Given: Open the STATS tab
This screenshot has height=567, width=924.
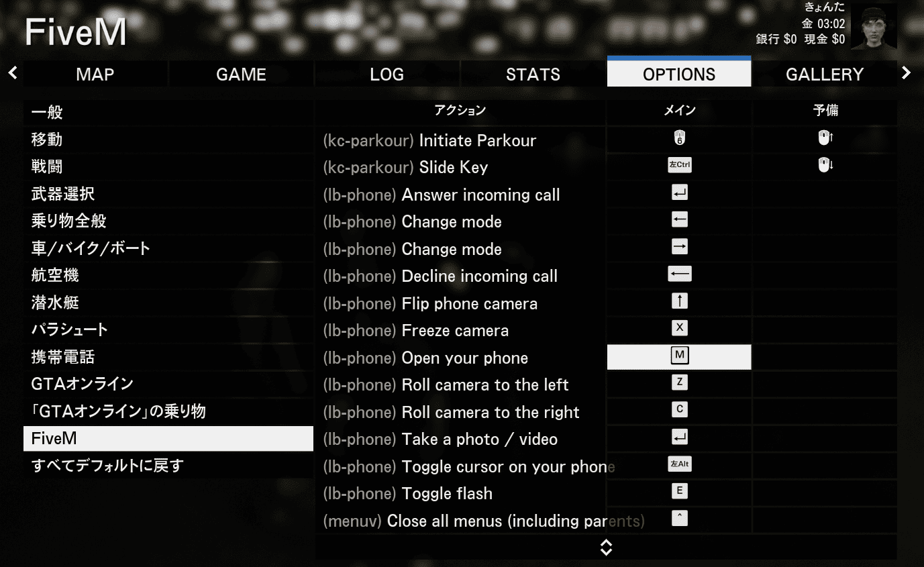Looking at the screenshot, I should (533, 74).
